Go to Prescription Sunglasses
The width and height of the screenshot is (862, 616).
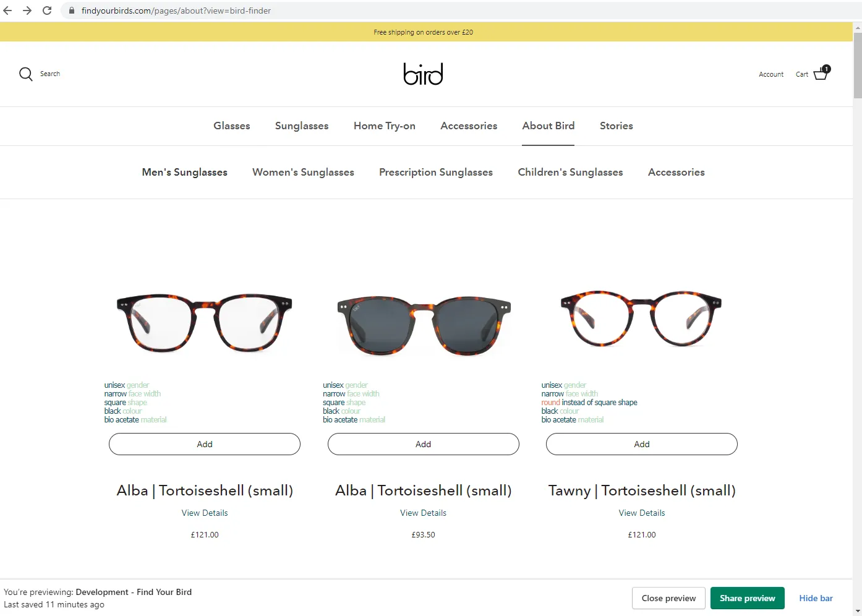(436, 172)
